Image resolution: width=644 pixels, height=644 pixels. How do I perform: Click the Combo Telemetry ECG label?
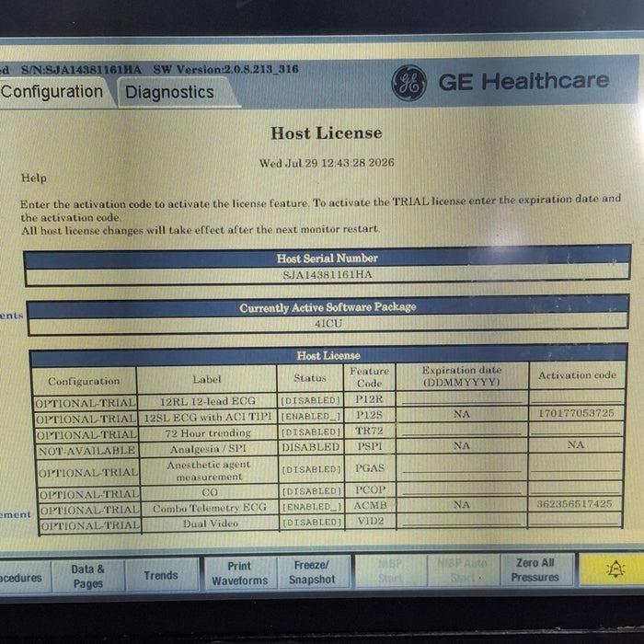[x=210, y=508]
